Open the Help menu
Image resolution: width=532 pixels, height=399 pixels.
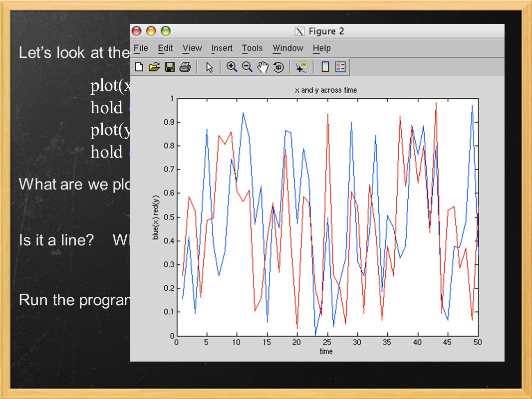(x=321, y=48)
